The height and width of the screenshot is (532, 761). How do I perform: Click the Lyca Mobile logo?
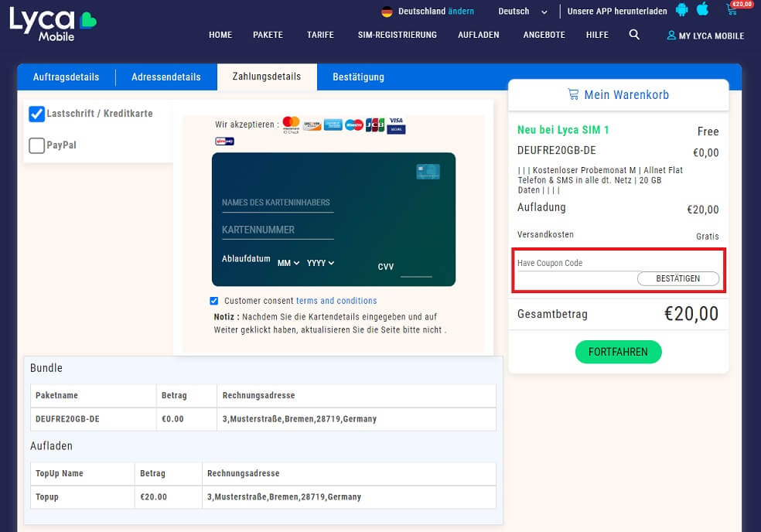[53, 24]
